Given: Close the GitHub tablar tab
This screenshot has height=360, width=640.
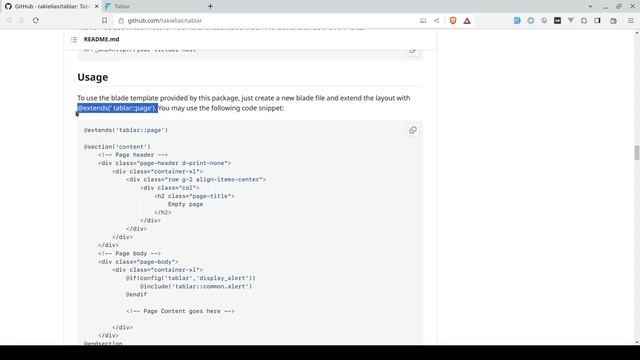Looking at the screenshot, I should (x=97, y=7).
